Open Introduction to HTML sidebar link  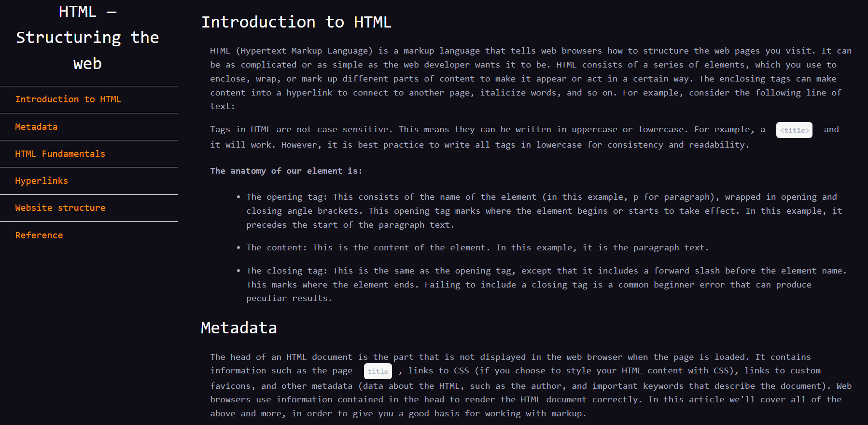click(68, 99)
